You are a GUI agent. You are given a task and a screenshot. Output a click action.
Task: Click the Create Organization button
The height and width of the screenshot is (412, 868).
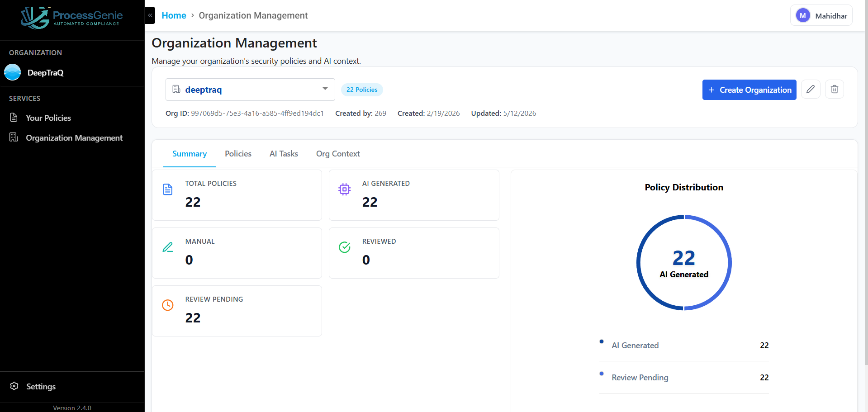pyautogui.click(x=749, y=90)
